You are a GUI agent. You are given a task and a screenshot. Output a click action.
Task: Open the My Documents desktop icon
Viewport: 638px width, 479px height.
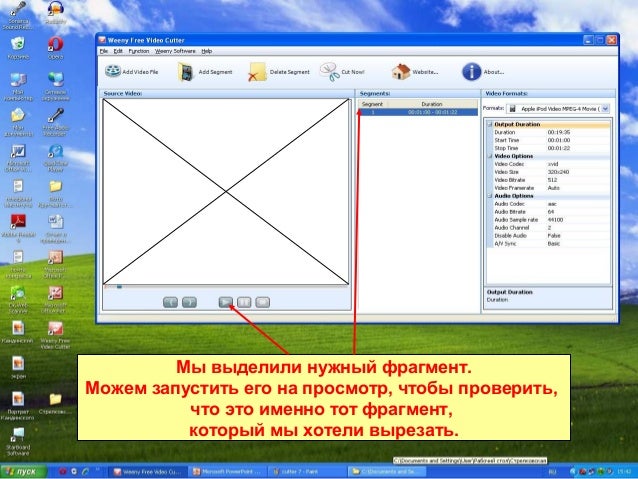(18, 122)
